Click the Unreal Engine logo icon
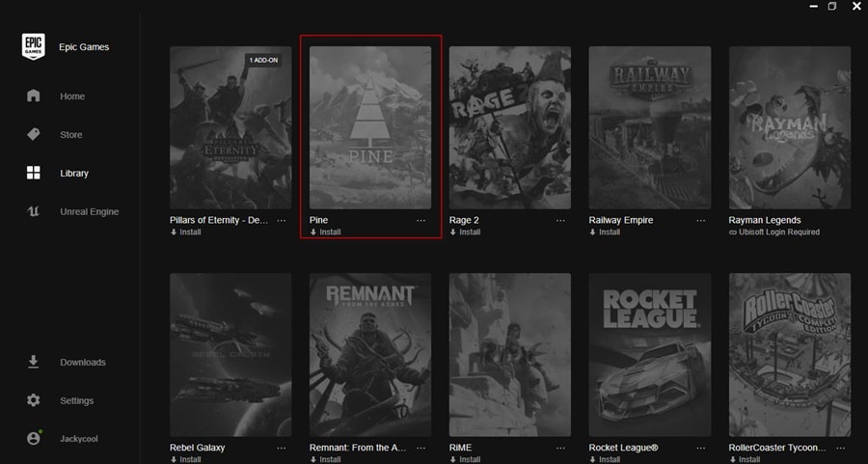The image size is (868, 464). tap(33, 211)
